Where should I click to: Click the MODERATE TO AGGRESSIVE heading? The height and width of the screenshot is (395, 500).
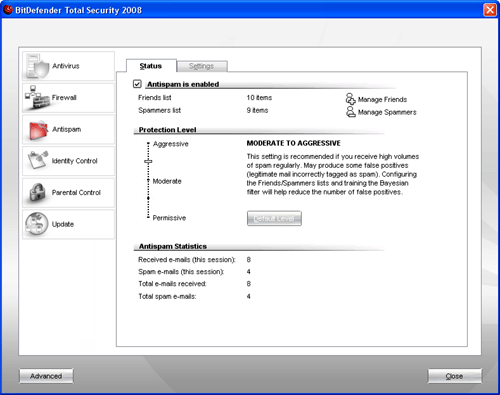(294, 143)
